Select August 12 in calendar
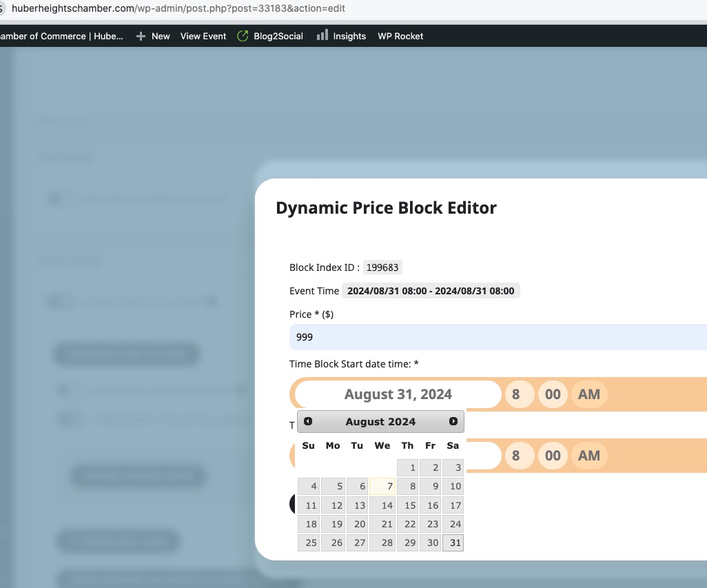Image resolution: width=707 pixels, height=588 pixels. [x=334, y=505]
